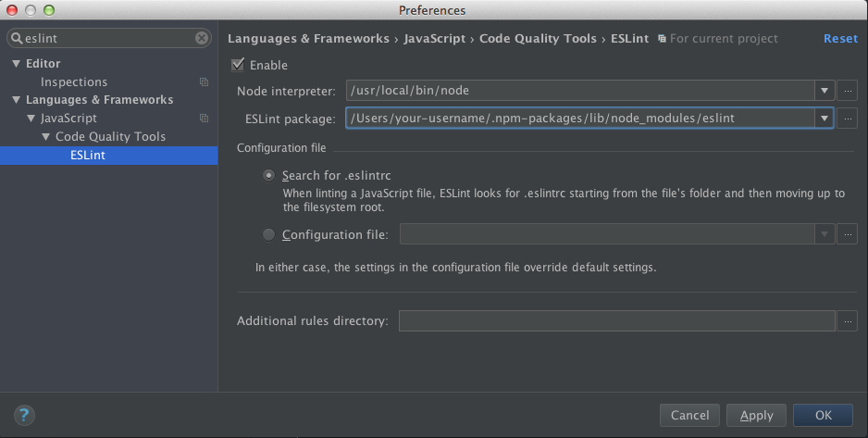Toggle the Enable checkbox
Viewport: 868px width, 438px height.
pyautogui.click(x=238, y=65)
